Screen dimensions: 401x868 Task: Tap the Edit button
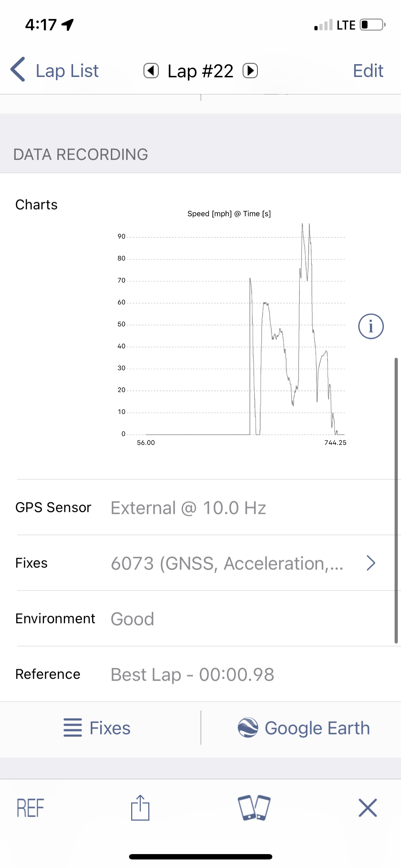pyautogui.click(x=368, y=71)
